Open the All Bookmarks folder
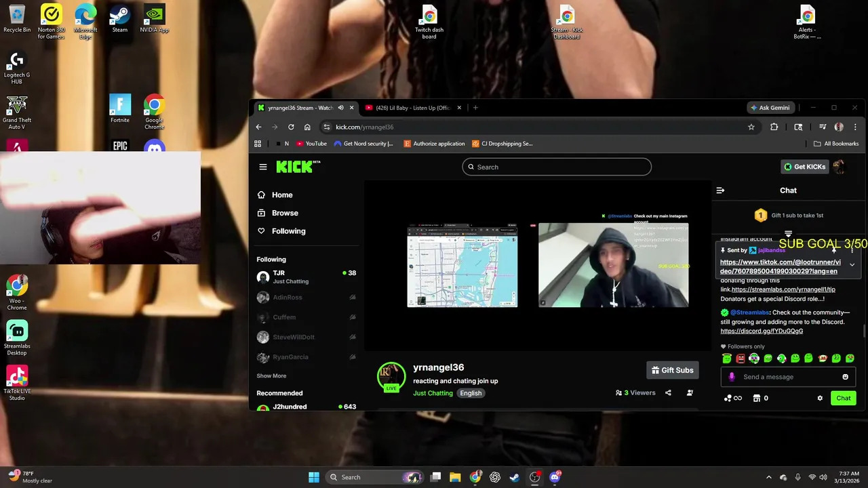 point(836,144)
